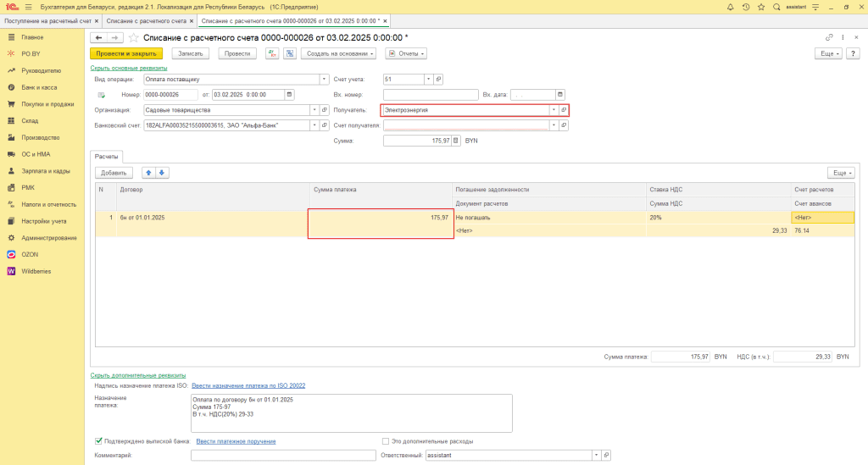Show Дт/Кт postings icon
Viewport: 868px width, 465px height.
coord(272,53)
